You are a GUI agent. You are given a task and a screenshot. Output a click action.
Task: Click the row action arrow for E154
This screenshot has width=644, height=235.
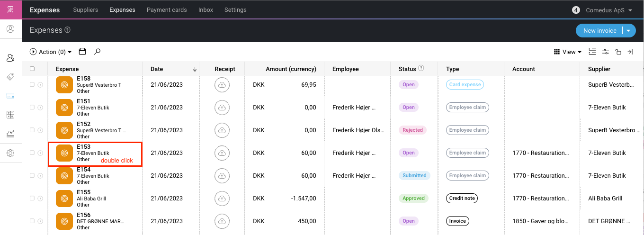click(x=40, y=176)
